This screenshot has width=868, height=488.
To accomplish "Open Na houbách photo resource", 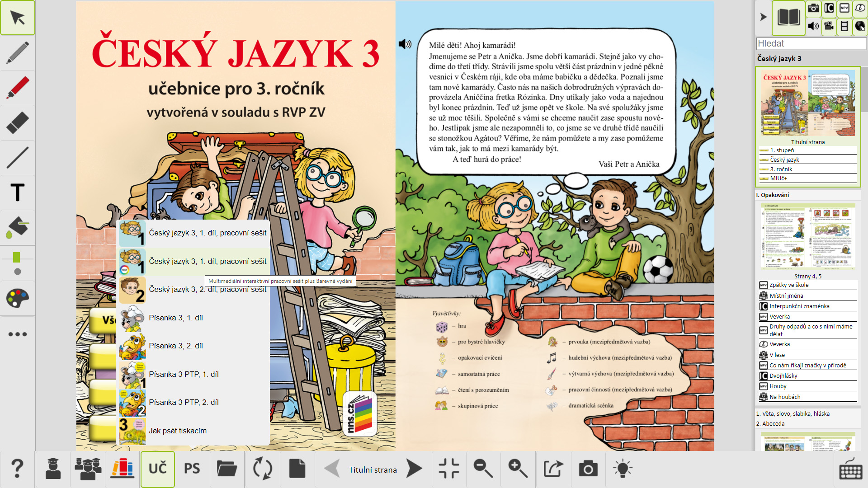I will (x=808, y=397).
